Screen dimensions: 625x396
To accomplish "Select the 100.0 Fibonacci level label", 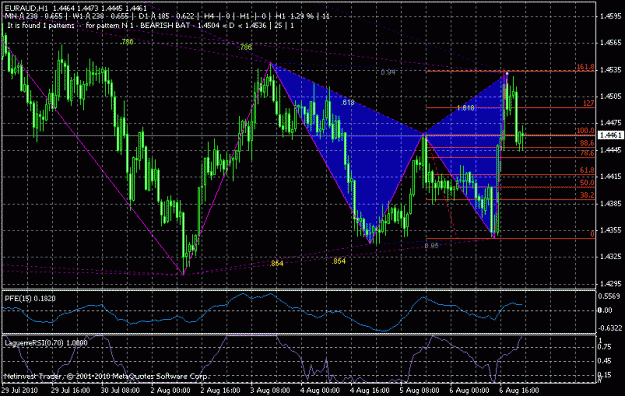I will (x=585, y=130).
